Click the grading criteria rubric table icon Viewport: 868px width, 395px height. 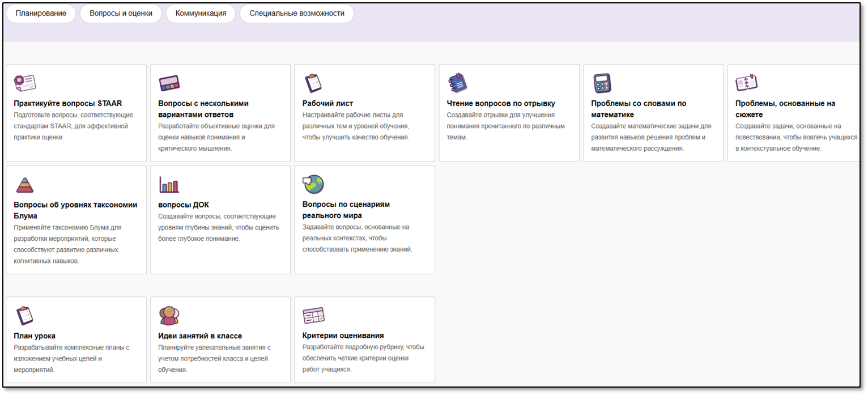point(313,315)
